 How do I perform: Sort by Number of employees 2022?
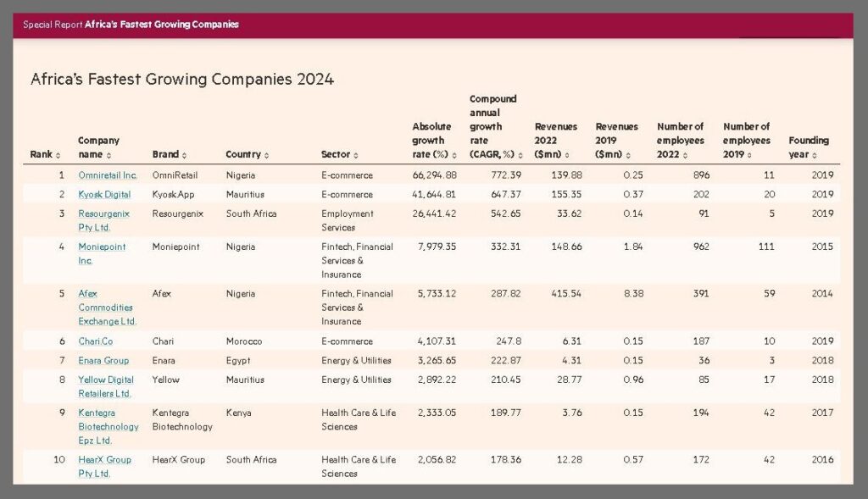pyautogui.click(x=685, y=155)
